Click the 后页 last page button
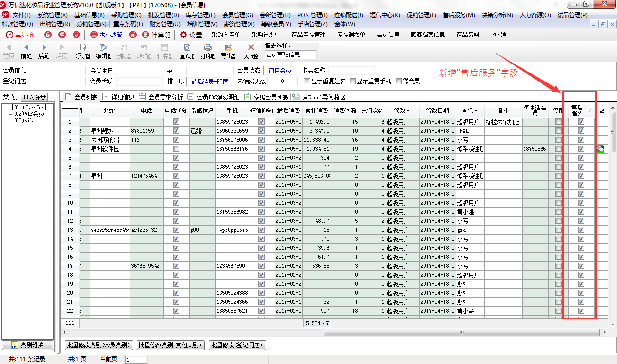Image resolution: width=617 pixels, height=364 pixels. [x=61, y=51]
